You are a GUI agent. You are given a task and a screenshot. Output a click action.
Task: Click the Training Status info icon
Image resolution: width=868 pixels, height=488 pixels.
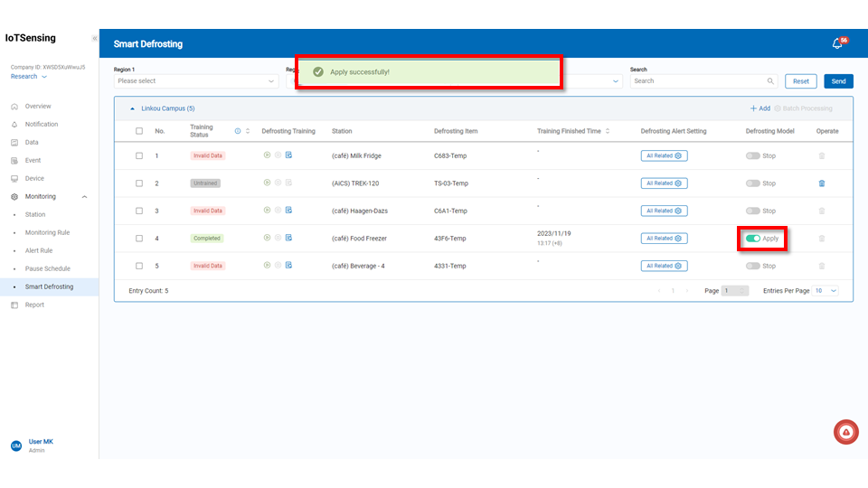[238, 131]
